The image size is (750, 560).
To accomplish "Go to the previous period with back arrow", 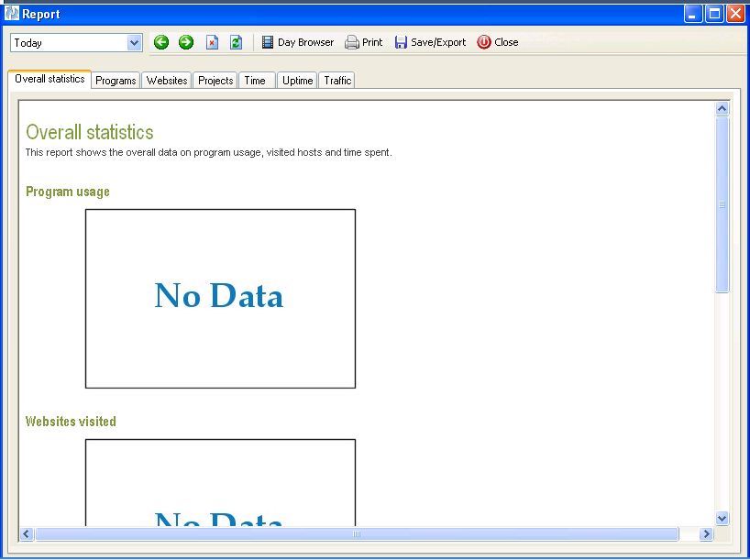I will [x=161, y=42].
